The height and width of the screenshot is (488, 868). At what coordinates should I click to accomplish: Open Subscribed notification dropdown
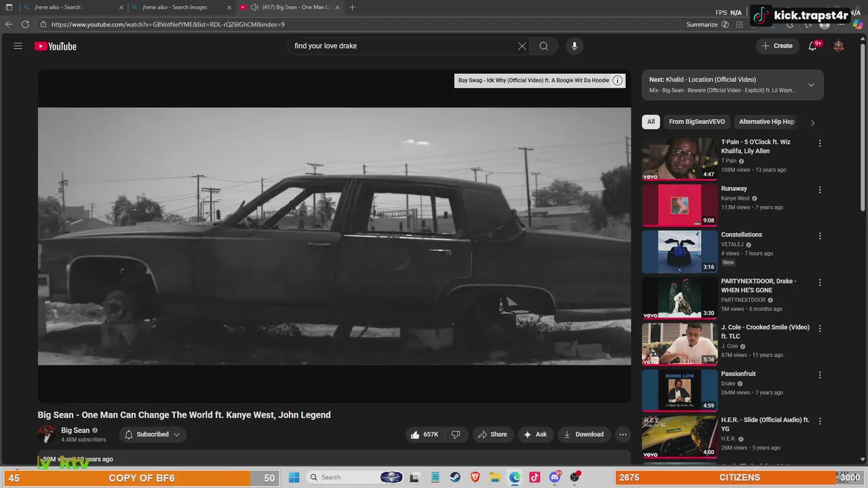[x=153, y=434]
